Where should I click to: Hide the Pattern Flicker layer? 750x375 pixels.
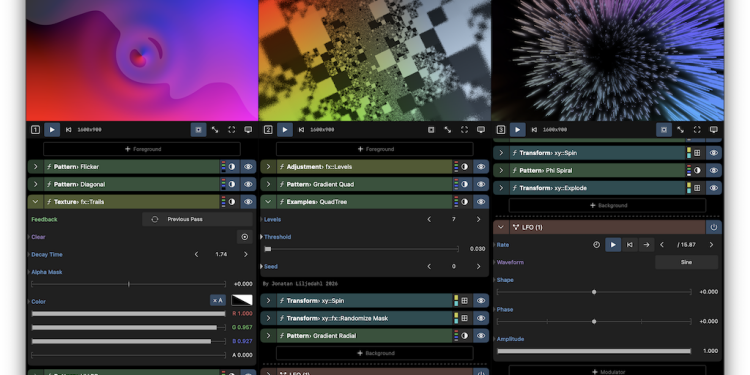[x=248, y=166]
